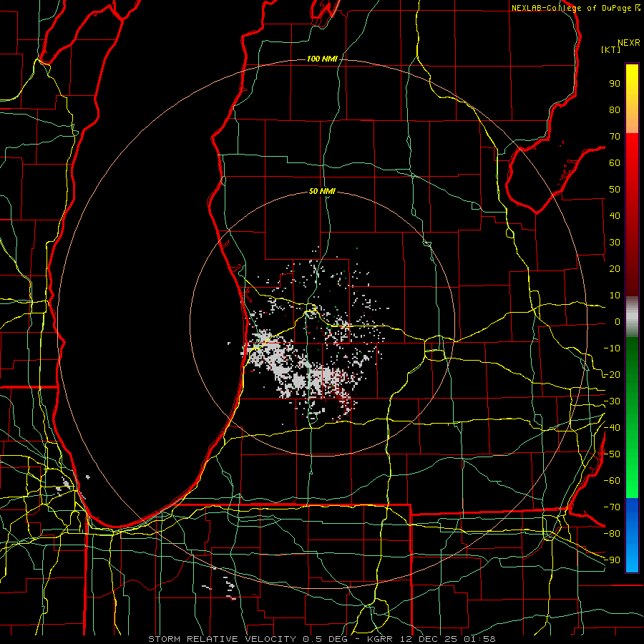The image size is (644, 644).
Task: Click the 70 value on velocity scale
Action: [x=615, y=137]
